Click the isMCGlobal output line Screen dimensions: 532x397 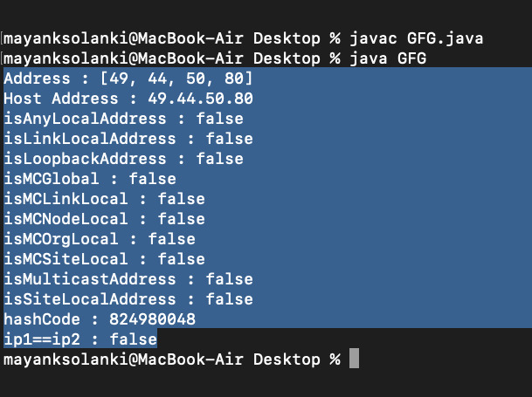90,179
